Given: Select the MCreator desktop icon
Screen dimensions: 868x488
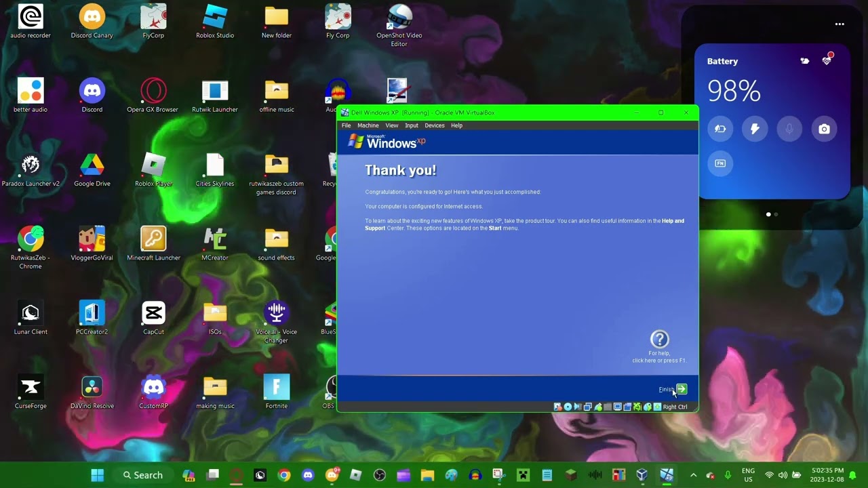Looking at the screenshot, I should 215,244.
